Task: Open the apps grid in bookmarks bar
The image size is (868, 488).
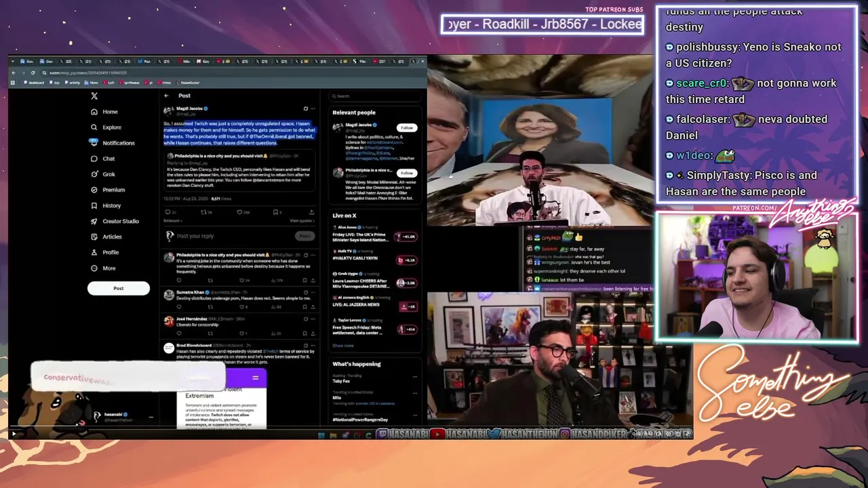Action: pyautogui.click(x=12, y=83)
